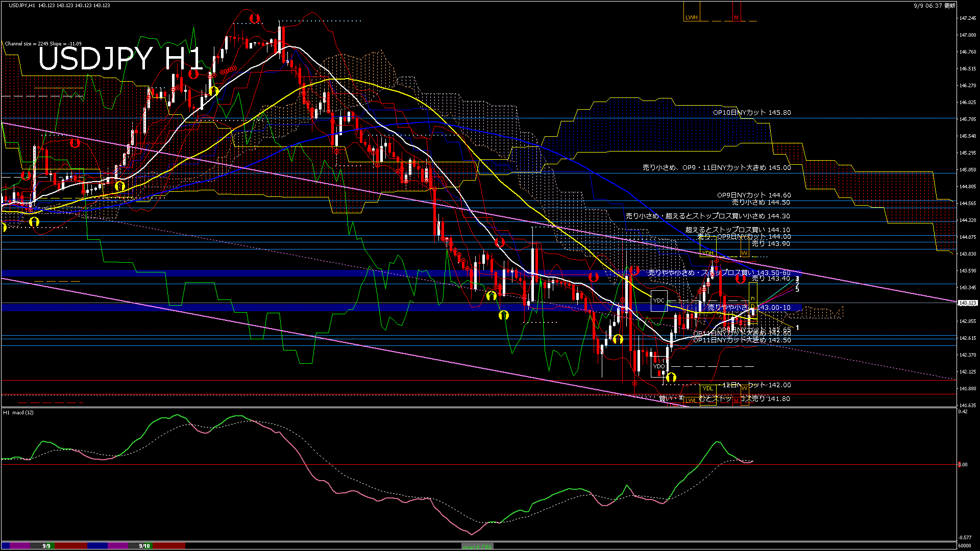This screenshot has height=551, width=980.
Task: Click the red arrow beside 売り 143.40
Action: tap(740, 279)
